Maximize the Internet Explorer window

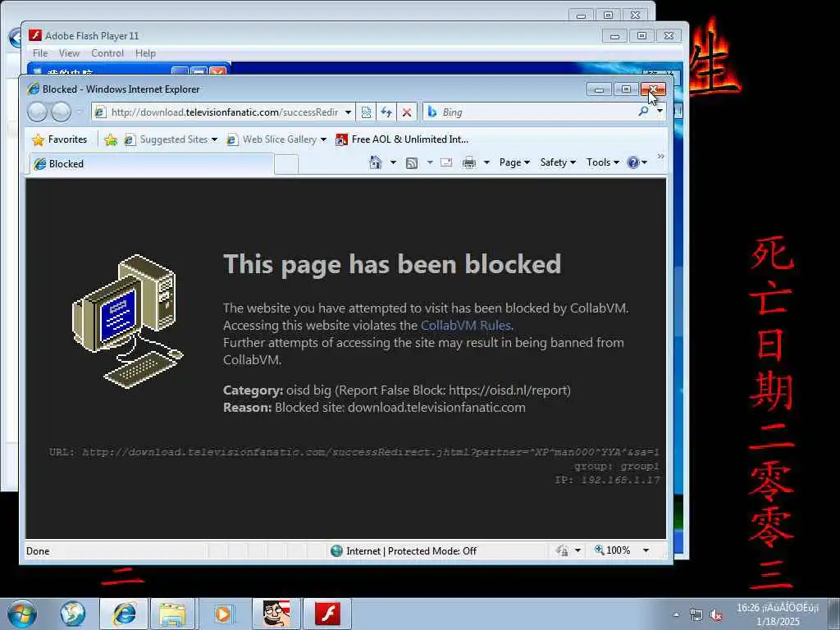[x=626, y=89]
